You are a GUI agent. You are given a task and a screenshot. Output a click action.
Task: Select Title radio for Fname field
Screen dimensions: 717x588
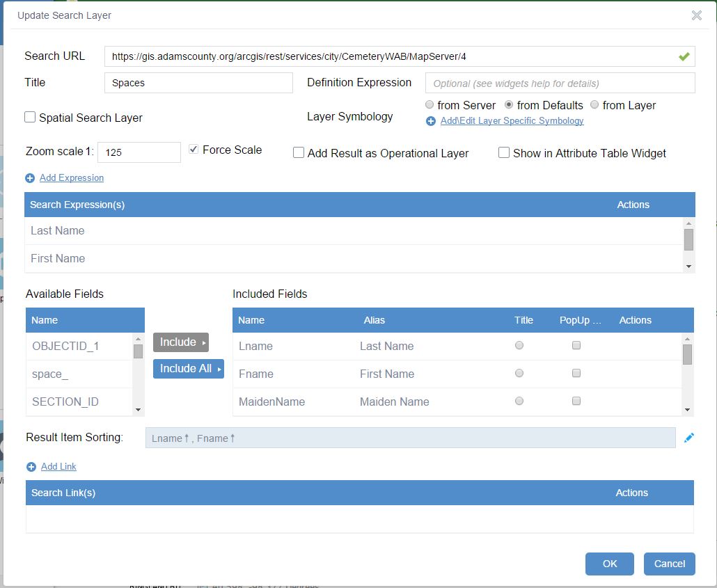pos(519,373)
